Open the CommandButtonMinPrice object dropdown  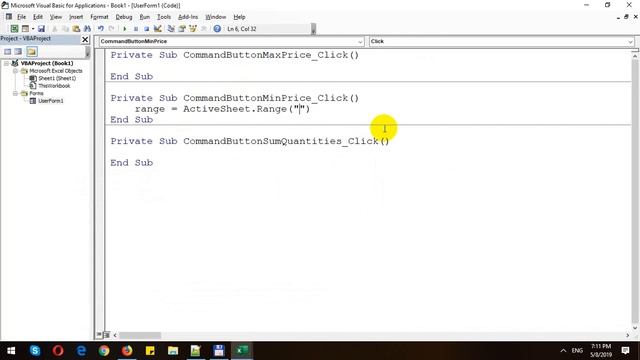pyautogui.click(x=360, y=42)
